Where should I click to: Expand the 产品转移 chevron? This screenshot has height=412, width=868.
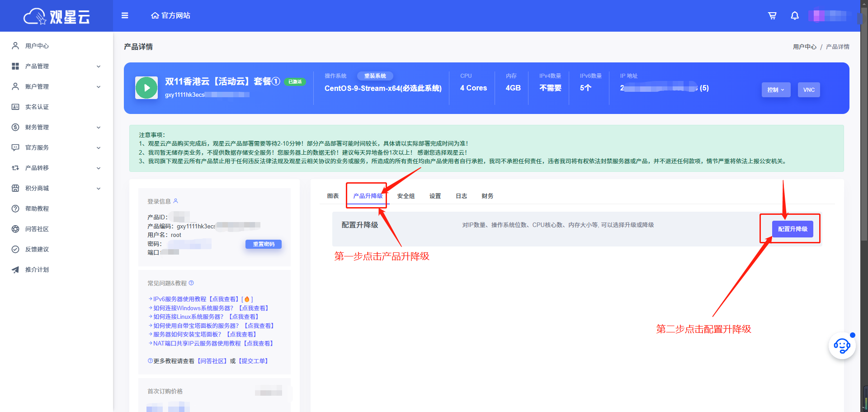99,168
